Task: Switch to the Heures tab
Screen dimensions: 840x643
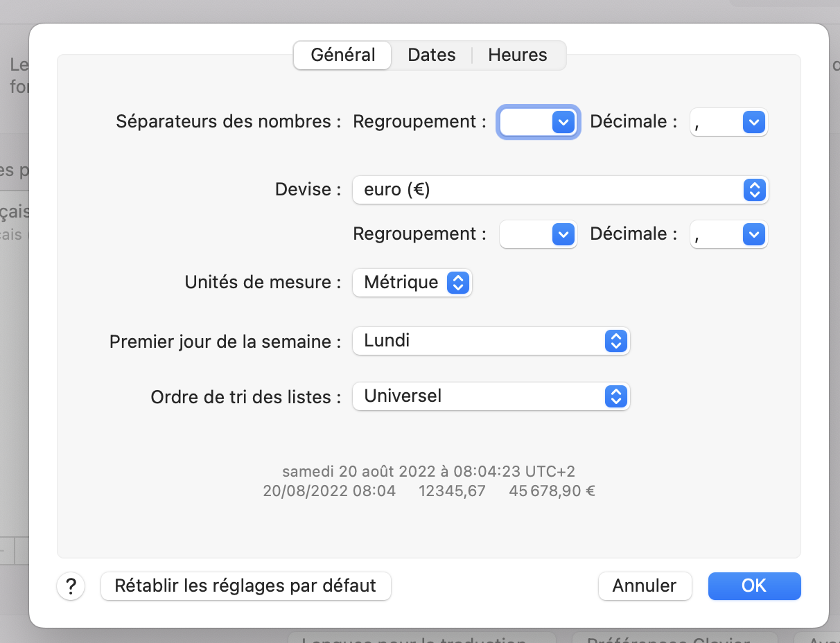Action: tap(517, 55)
